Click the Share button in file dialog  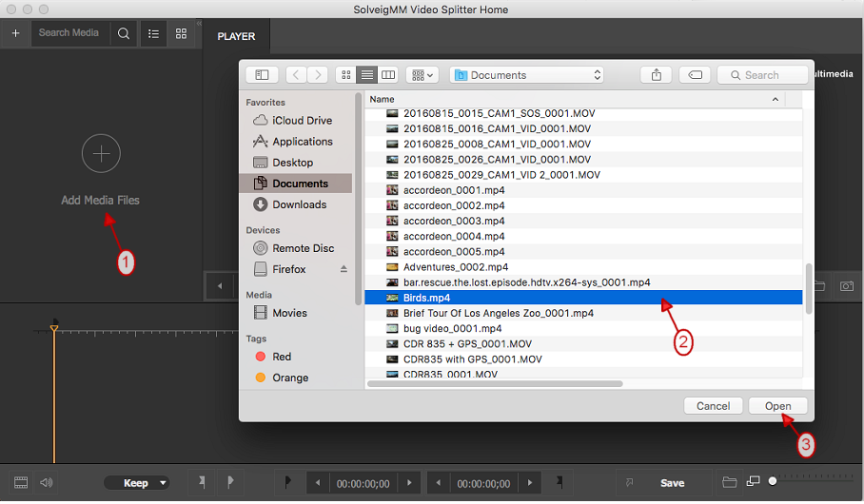tap(656, 75)
